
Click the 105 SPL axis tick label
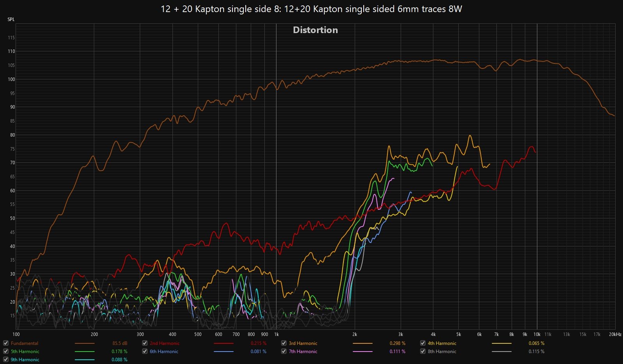click(11, 65)
